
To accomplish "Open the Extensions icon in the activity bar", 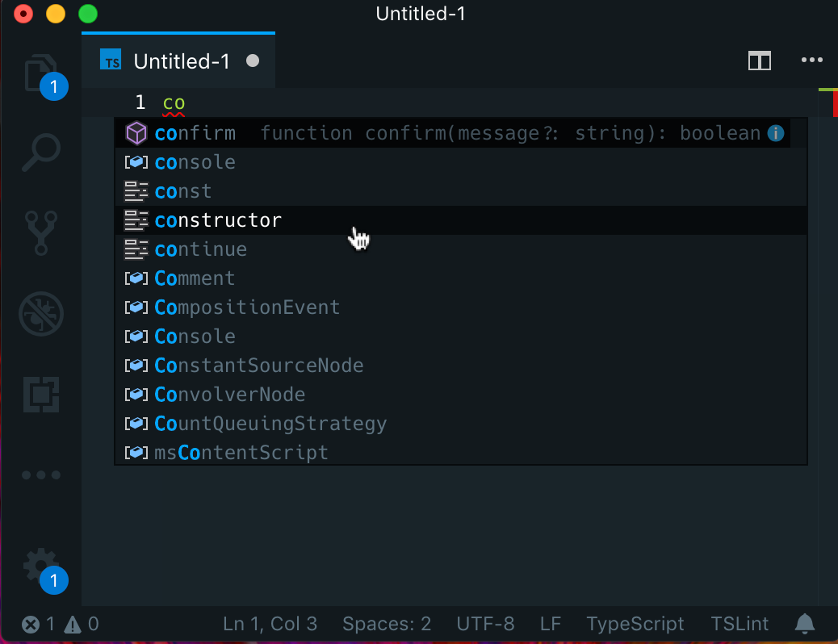I will pos(40,395).
